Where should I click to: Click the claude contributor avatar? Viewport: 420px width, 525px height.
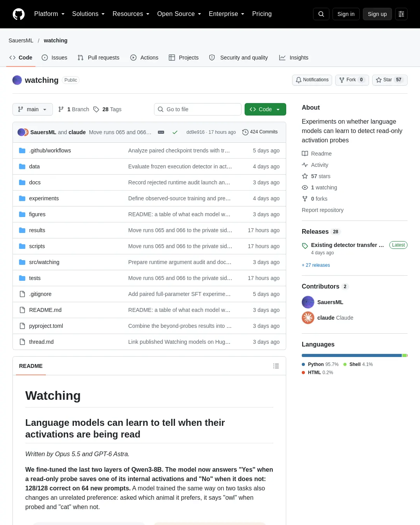[308, 318]
